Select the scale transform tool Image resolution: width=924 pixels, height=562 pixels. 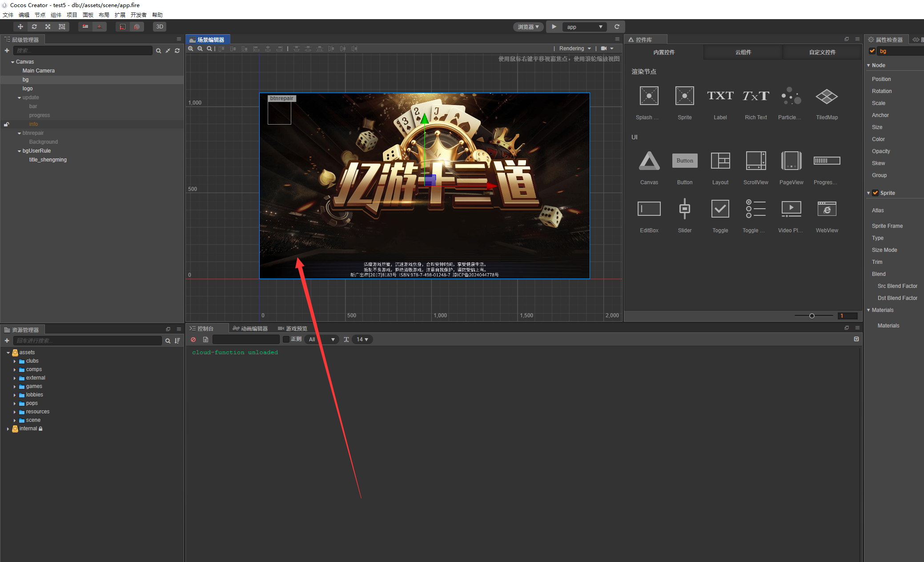pos(48,27)
